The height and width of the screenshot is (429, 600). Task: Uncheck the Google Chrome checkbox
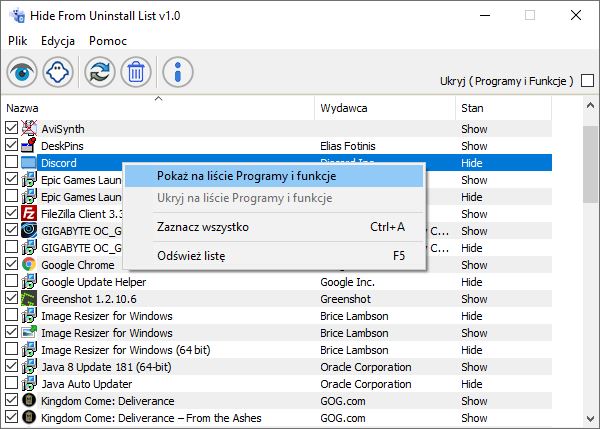pos(11,263)
